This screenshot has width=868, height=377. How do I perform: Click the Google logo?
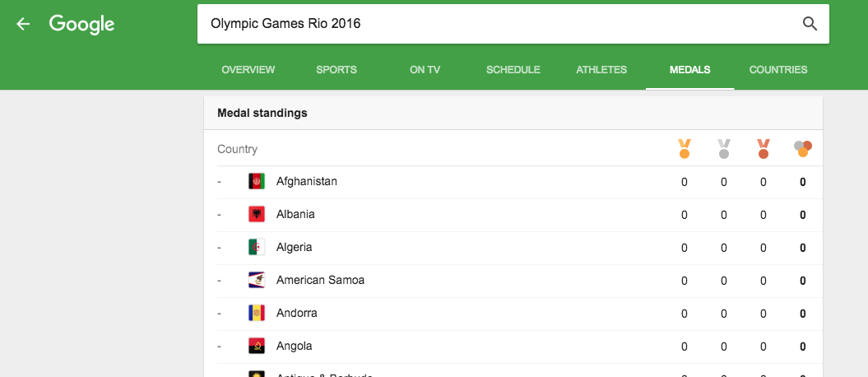point(81,24)
